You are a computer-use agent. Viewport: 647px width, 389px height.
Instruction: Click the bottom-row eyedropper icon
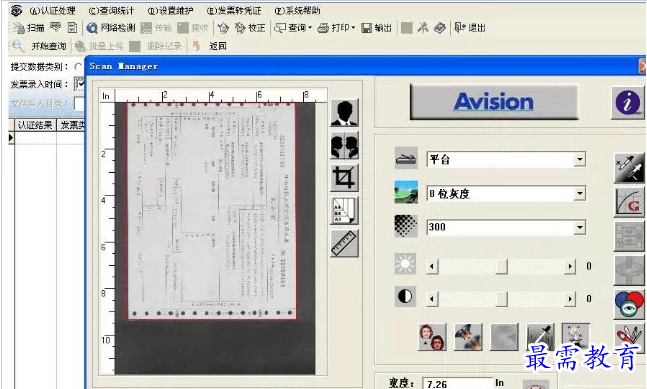pyautogui.click(x=540, y=337)
